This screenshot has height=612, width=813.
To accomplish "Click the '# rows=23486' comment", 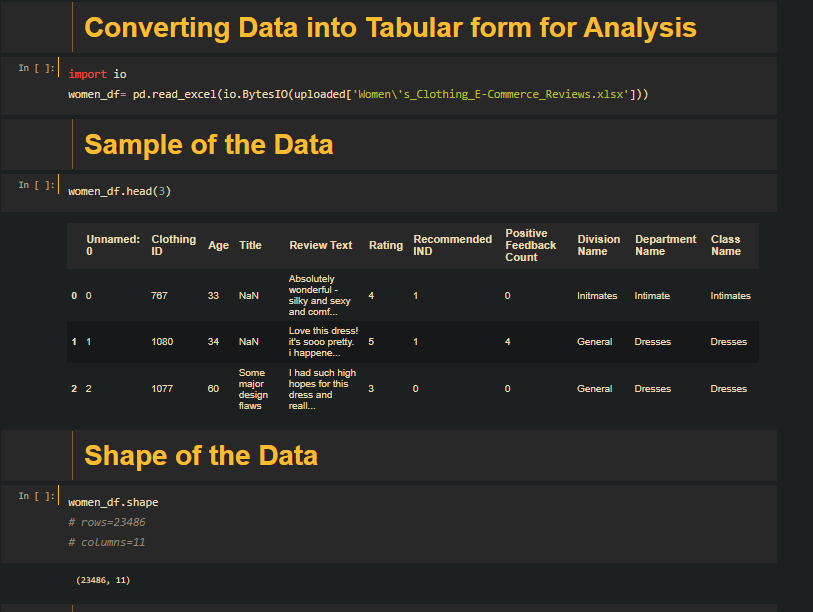I will [x=107, y=522].
